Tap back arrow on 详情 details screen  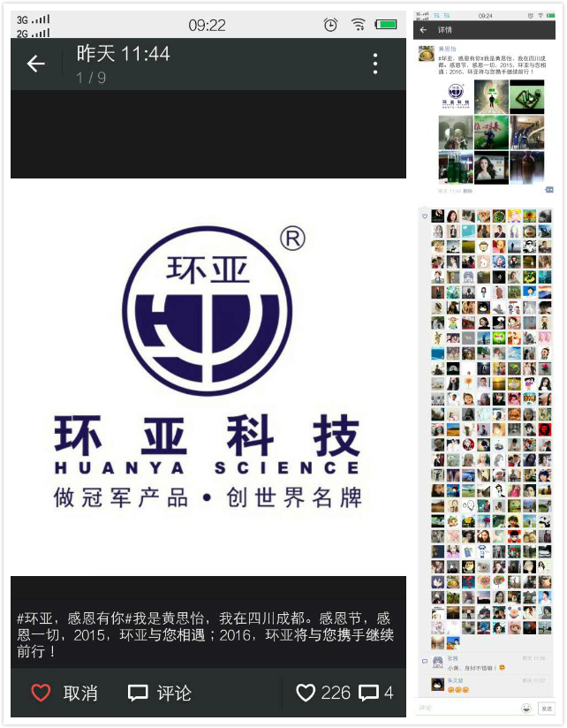tap(423, 30)
